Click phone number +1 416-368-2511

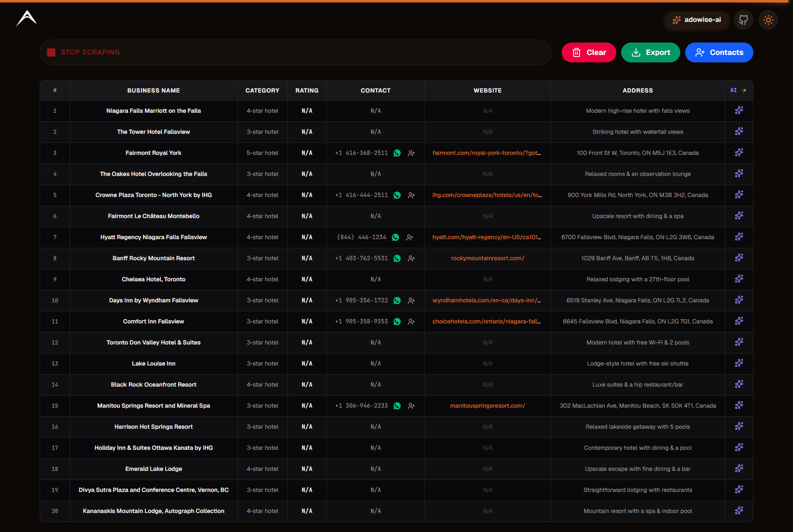click(x=361, y=153)
